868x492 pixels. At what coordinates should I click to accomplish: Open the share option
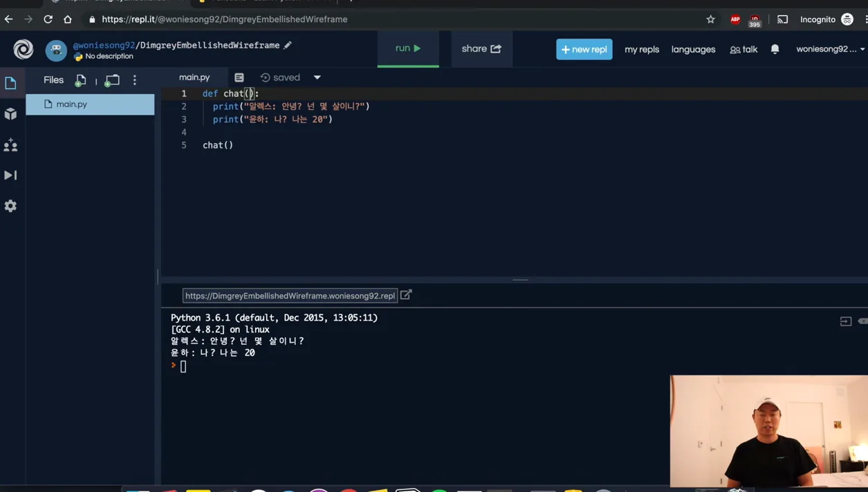481,49
